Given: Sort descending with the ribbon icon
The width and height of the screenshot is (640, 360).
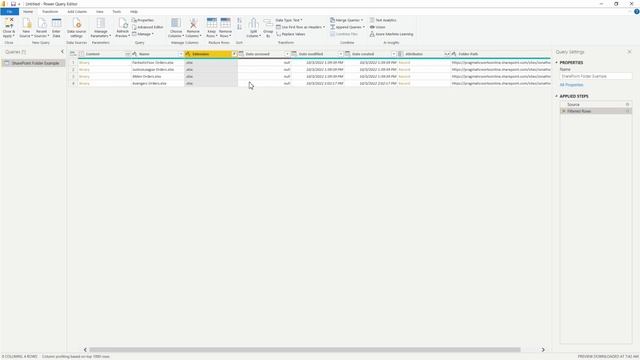Looking at the screenshot, I should click(240, 27).
